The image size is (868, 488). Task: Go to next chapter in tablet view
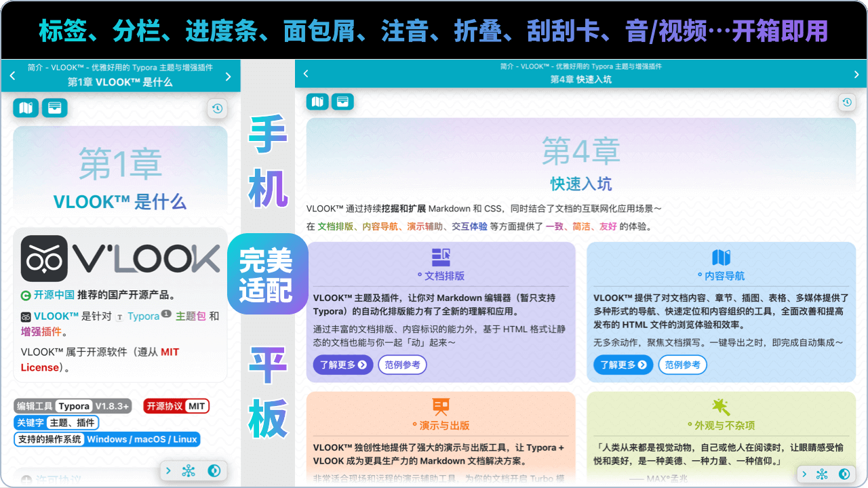[856, 73]
